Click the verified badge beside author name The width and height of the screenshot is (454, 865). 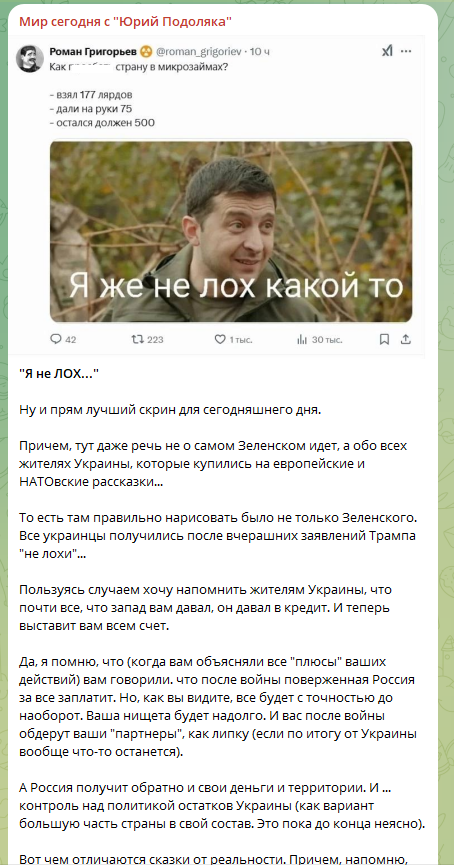pyautogui.click(x=145, y=52)
